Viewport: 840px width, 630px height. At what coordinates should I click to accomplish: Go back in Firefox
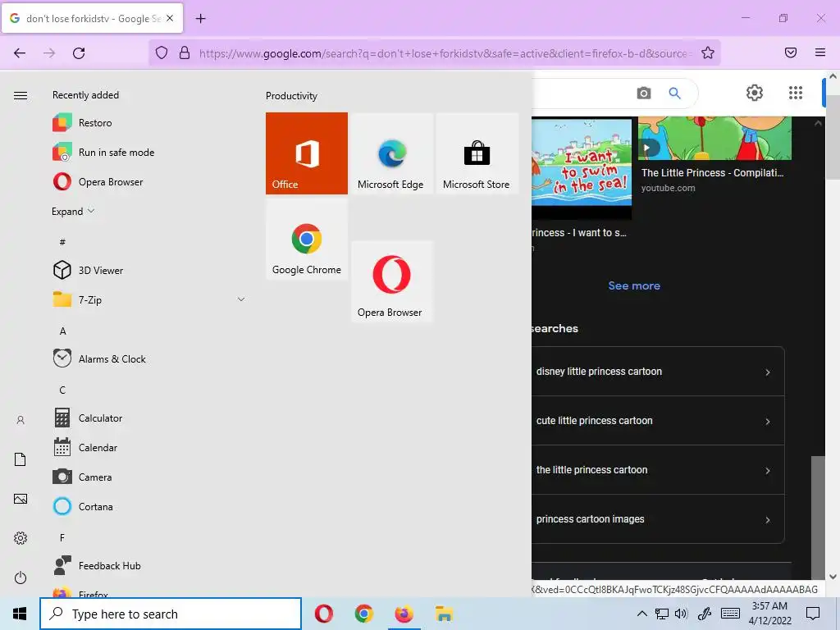point(20,53)
